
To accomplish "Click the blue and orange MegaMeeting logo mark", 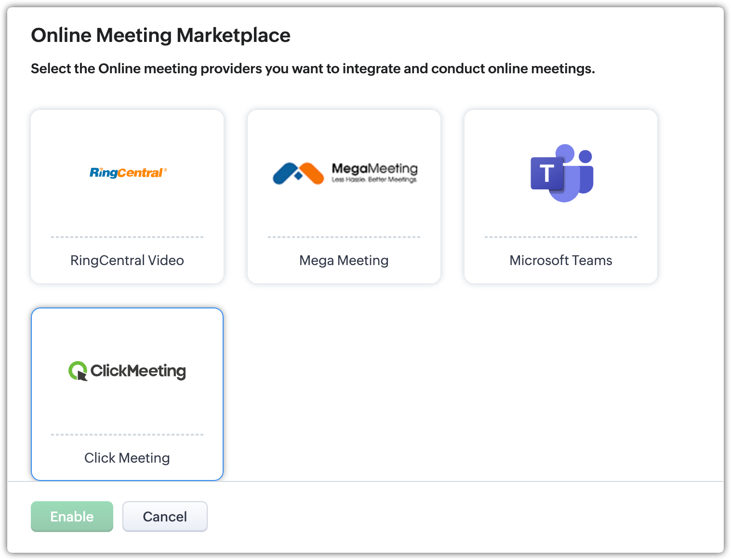I will pyautogui.click(x=298, y=173).
